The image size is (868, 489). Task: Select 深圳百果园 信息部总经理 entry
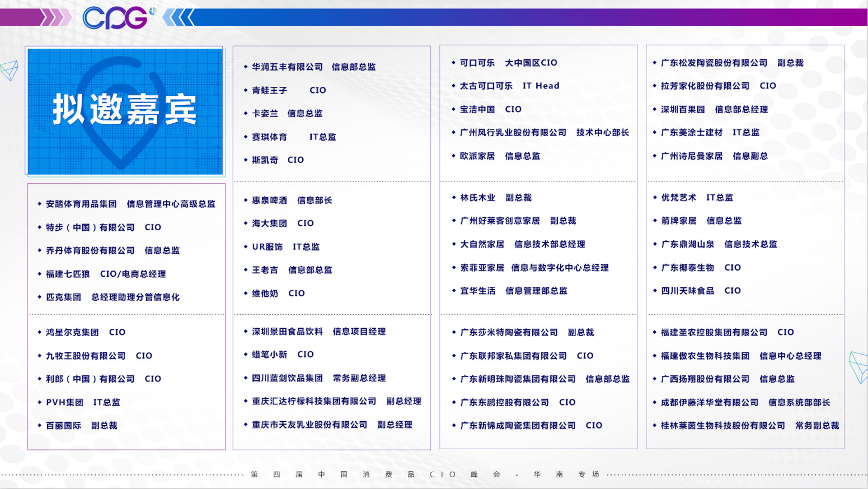point(714,109)
